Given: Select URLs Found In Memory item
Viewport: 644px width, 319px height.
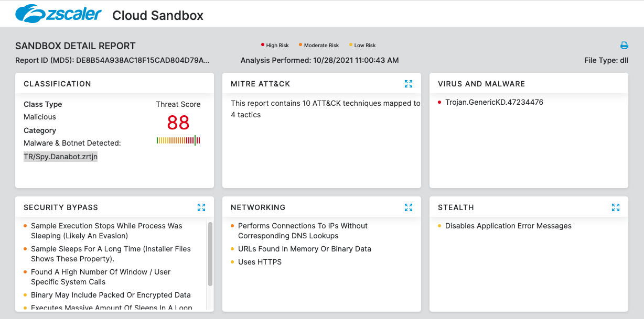Looking at the screenshot, I should [x=304, y=249].
